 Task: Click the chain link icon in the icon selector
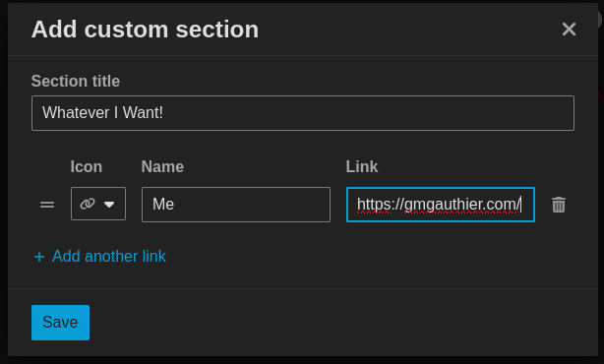tap(88, 204)
